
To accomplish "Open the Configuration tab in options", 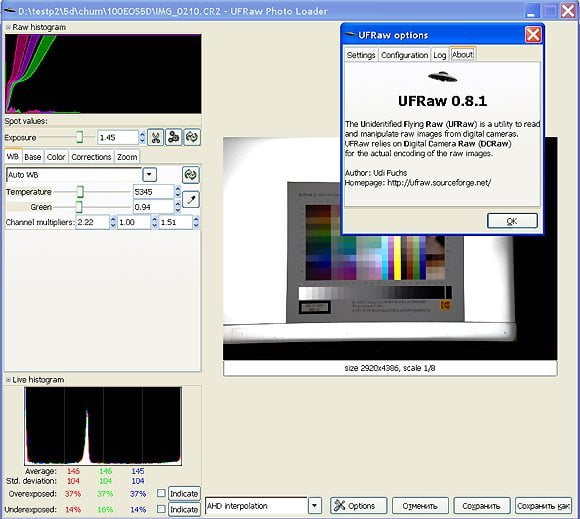I will [404, 55].
